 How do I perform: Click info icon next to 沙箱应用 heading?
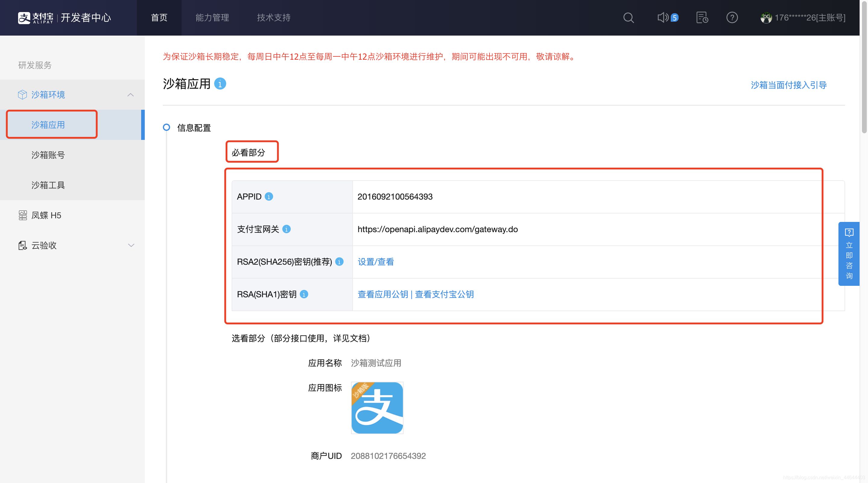[x=220, y=84]
